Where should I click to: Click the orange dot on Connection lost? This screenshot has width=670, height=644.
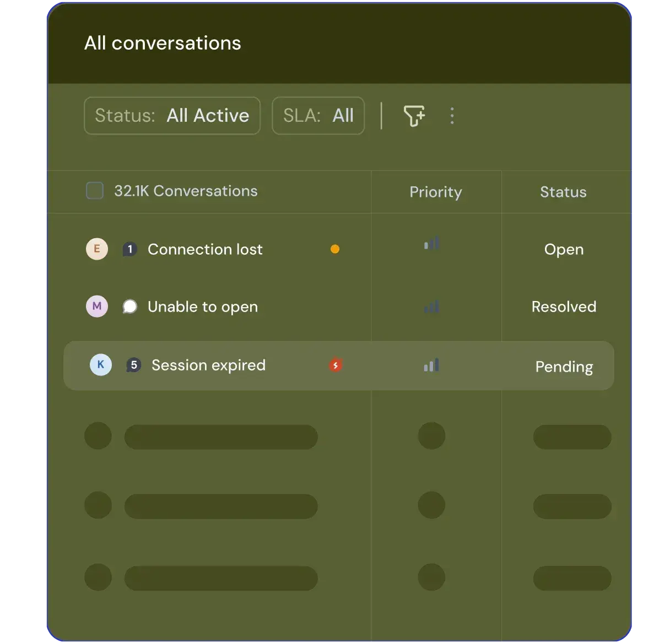[x=335, y=249]
